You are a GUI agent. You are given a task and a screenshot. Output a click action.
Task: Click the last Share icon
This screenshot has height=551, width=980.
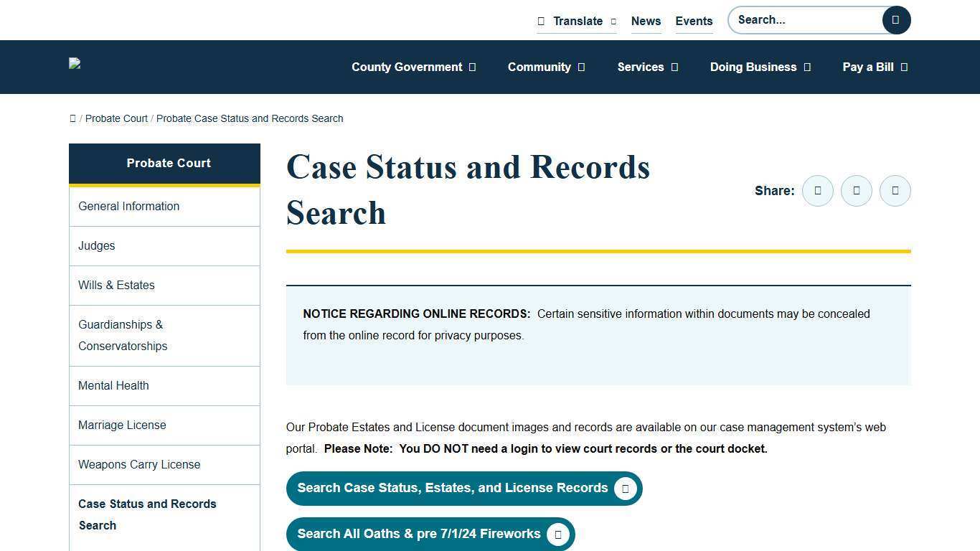click(895, 190)
